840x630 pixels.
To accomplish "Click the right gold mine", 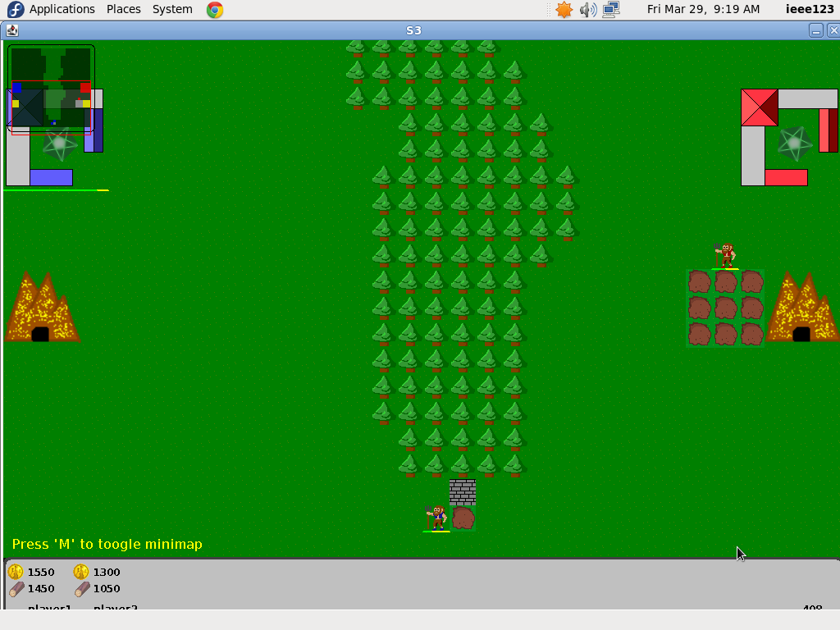I will tap(803, 309).
